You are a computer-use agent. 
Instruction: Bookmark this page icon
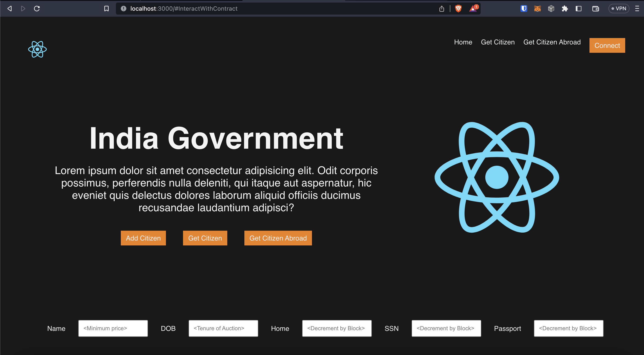pos(106,9)
